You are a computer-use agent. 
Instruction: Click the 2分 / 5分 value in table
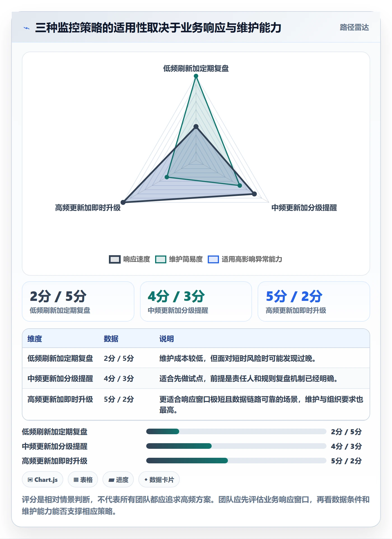[119, 358]
